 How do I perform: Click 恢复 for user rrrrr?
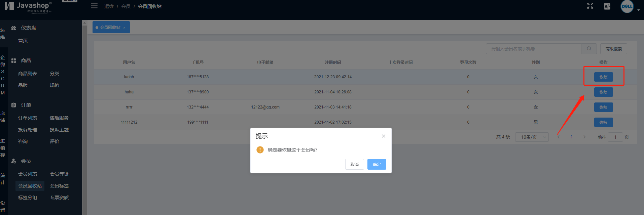click(603, 107)
